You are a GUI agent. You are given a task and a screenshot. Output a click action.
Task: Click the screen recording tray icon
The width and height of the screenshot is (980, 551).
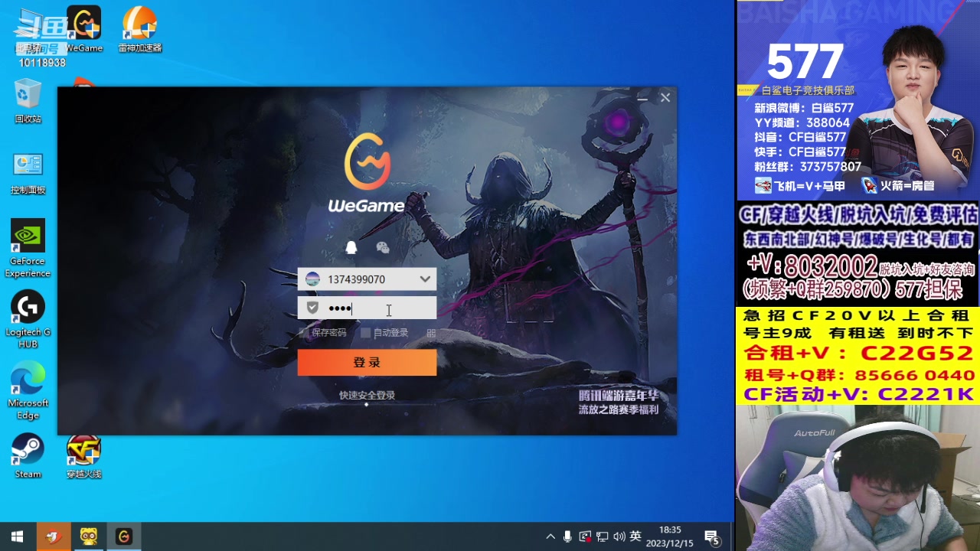[x=585, y=536]
